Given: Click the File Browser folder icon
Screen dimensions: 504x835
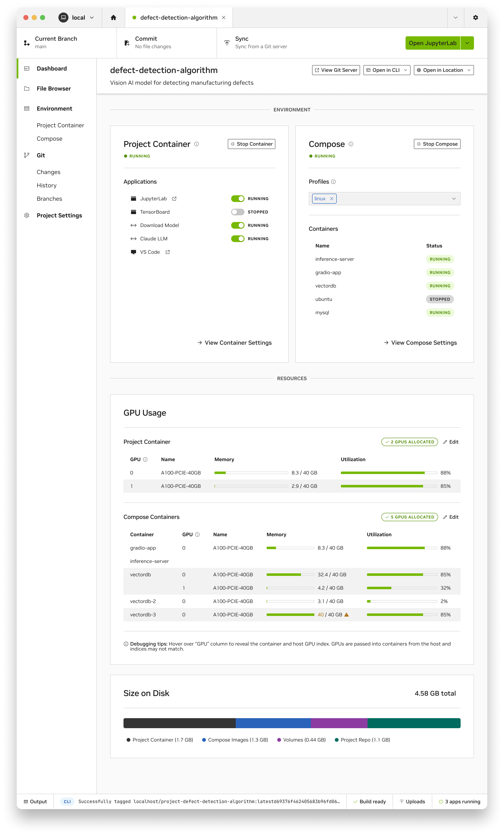Looking at the screenshot, I should [27, 88].
